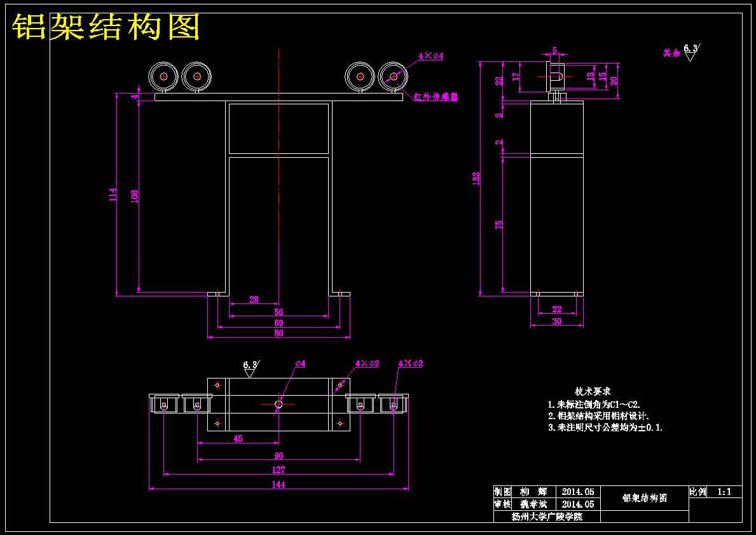Select the 108 vertical dimension
The width and height of the screenshot is (756, 535).
pyautogui.click(x=135, y=196)
